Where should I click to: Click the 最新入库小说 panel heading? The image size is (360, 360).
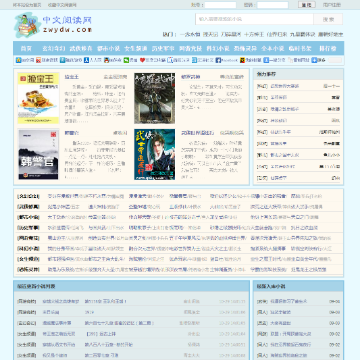pos(271,286)
